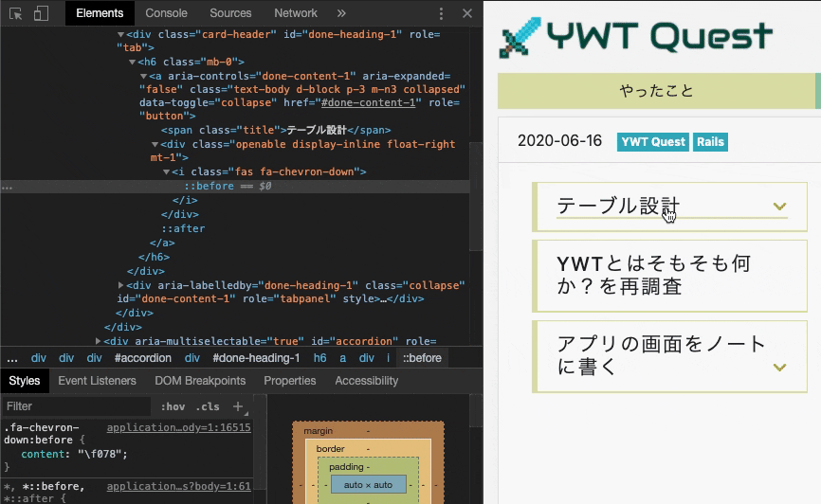Click the breadcrumb ellipsis at left
This screenshot has width=821, height=504.
pos(12,358)
